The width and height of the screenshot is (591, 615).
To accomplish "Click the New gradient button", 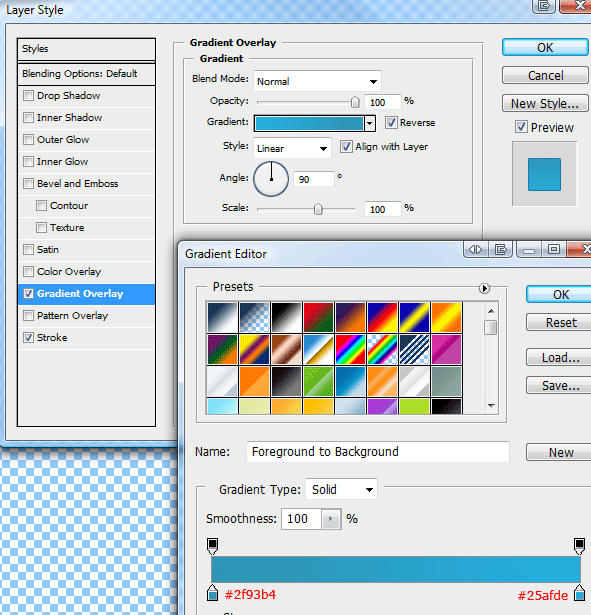I will 559,452.
